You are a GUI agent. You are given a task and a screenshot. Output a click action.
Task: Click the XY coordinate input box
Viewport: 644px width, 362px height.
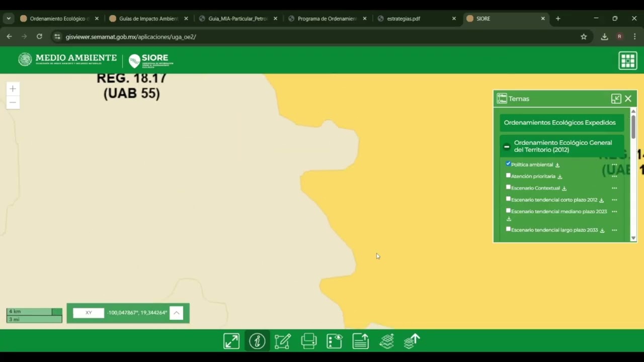(89, 313)
